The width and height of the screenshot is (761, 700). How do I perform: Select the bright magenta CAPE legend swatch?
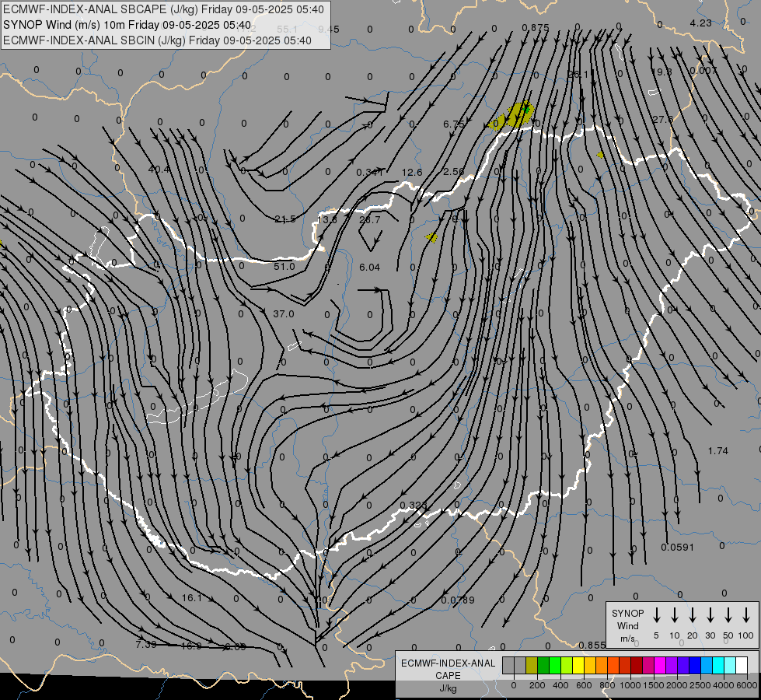coord(660,666)
